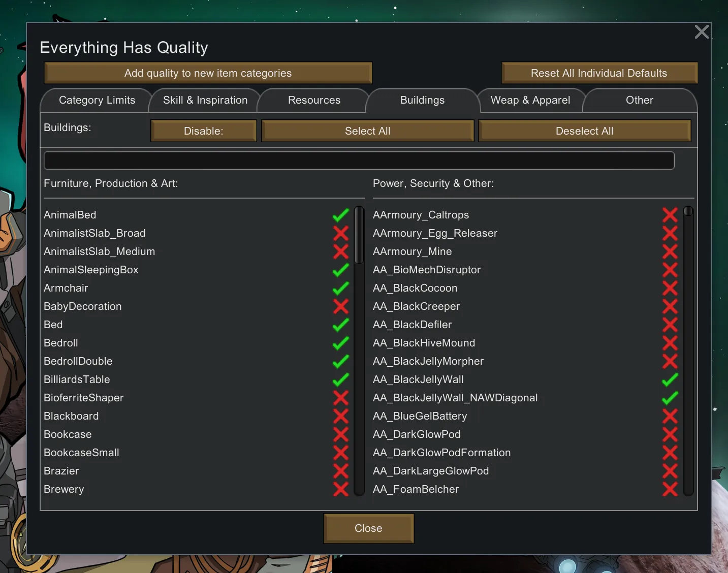
Task: Click AA_BlueGelBattery red X icon
Action: click(x=670, y=416)
